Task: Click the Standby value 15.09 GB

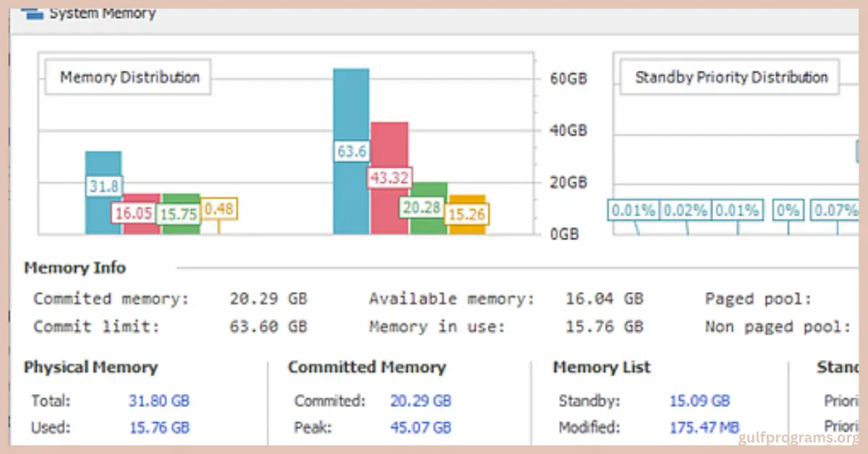Action: (x=699, y=400)
